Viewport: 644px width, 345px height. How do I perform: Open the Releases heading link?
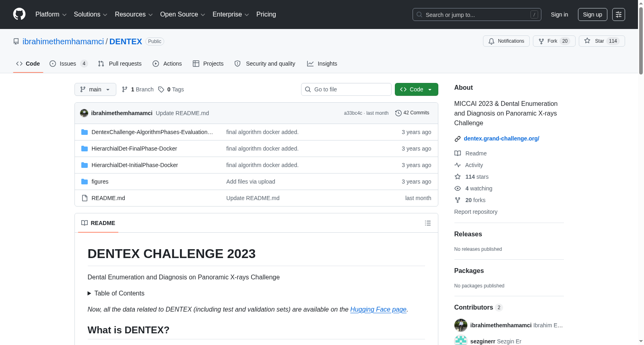click(x=468, y=234)
